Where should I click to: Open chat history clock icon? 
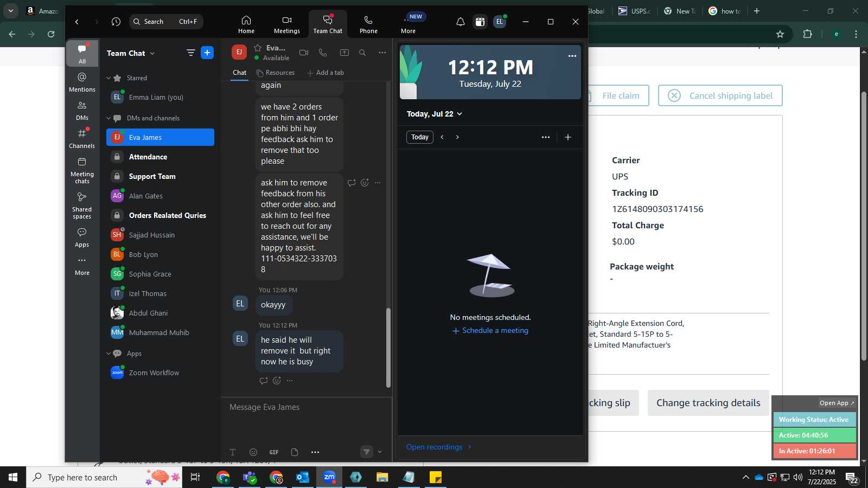click(x=116, y=22)
